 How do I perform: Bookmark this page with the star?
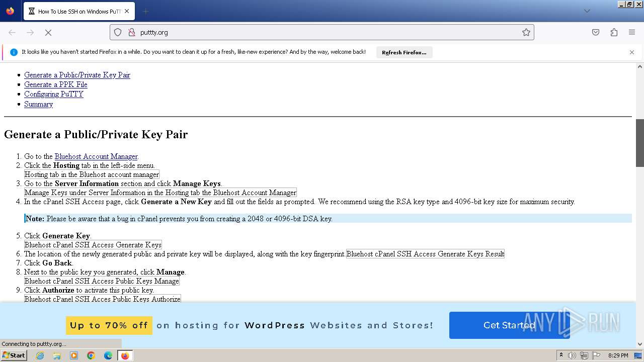click(526, 32)
